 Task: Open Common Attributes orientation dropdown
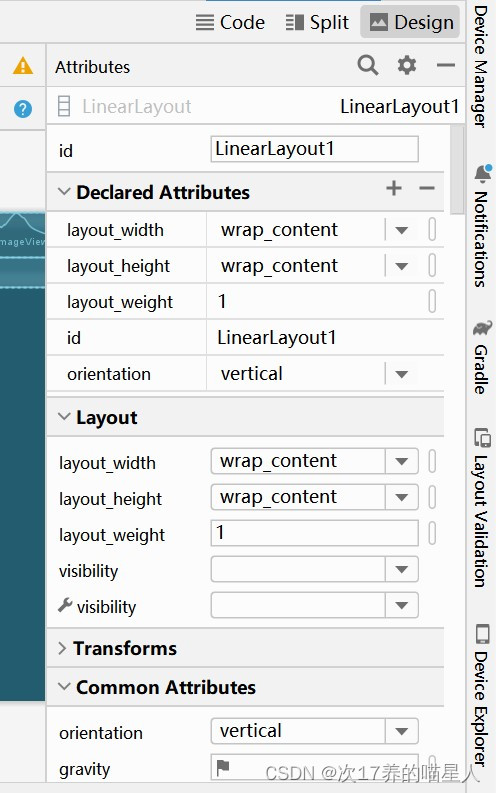pos(401,731)
